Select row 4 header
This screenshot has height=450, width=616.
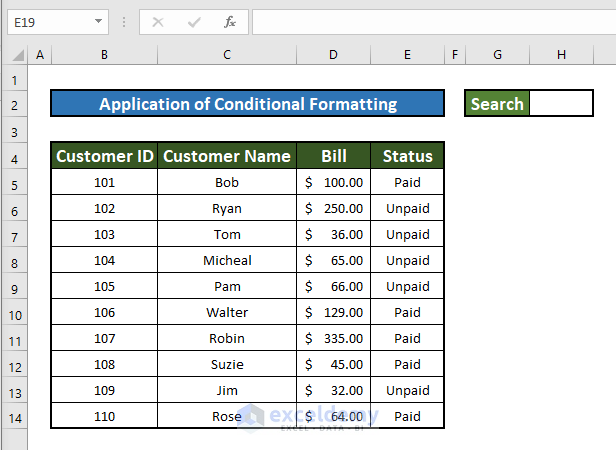(15, 157)
